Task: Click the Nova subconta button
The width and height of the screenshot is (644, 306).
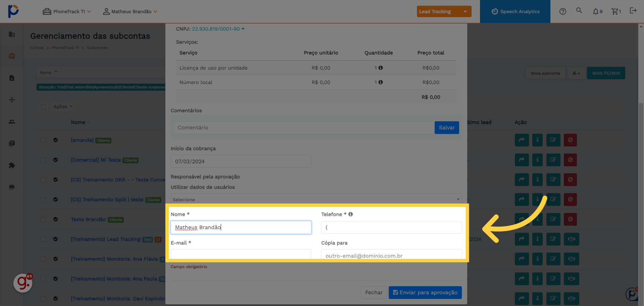Action: click(545, 73)
